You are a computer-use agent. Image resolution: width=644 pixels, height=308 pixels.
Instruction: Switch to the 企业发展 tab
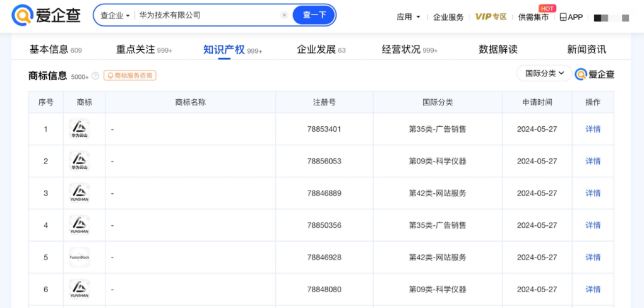(321, 50)
